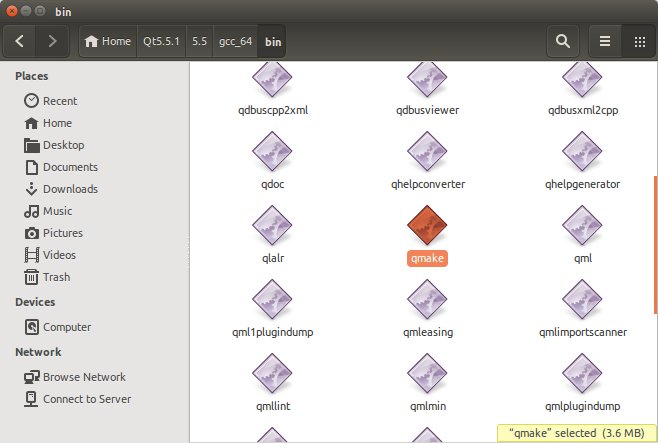Screen dimensions: 658x443
Task: Select the qmleasing executable icon
Action: click(x=427, y=299)
